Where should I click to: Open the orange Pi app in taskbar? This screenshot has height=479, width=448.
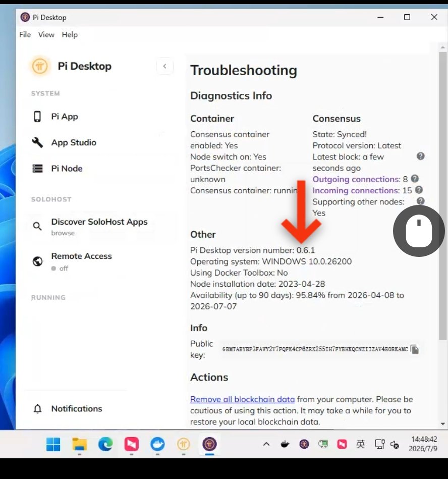click(184, 444)
